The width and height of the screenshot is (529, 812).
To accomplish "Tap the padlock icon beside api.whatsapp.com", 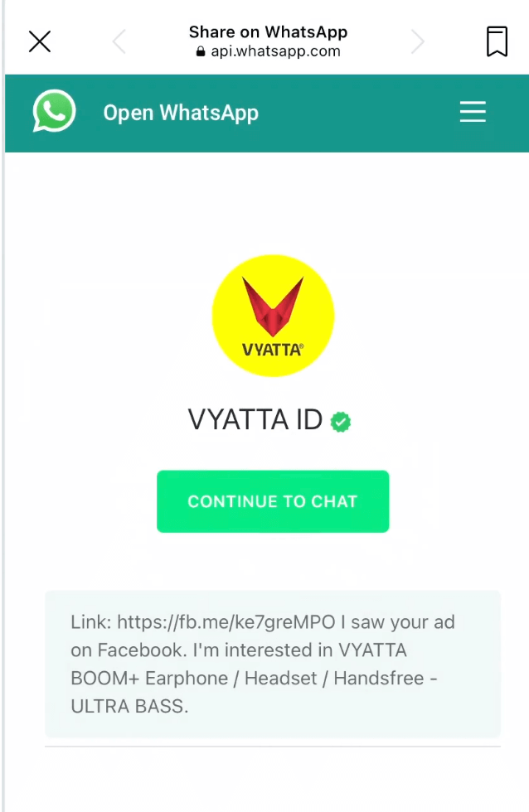I will (x=201, y=51).
